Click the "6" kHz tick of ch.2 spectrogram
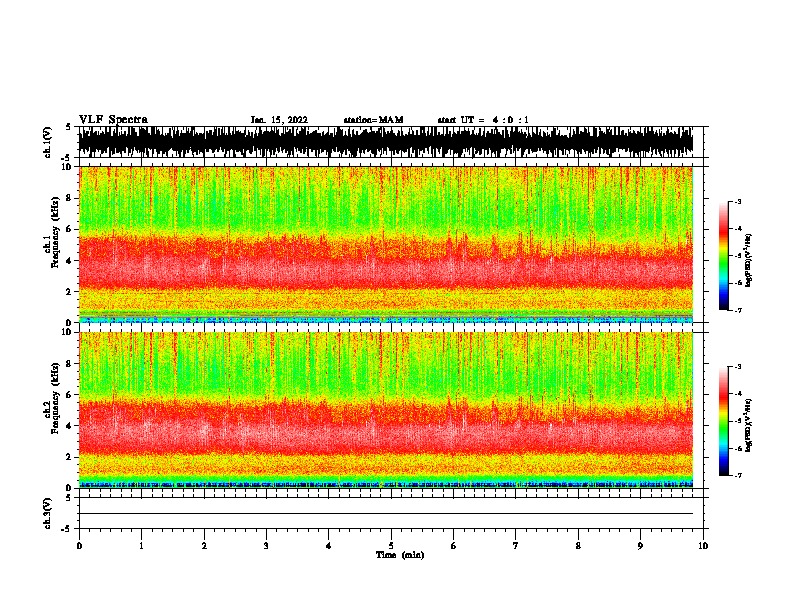Screen dimensions: 792x612 71,395
